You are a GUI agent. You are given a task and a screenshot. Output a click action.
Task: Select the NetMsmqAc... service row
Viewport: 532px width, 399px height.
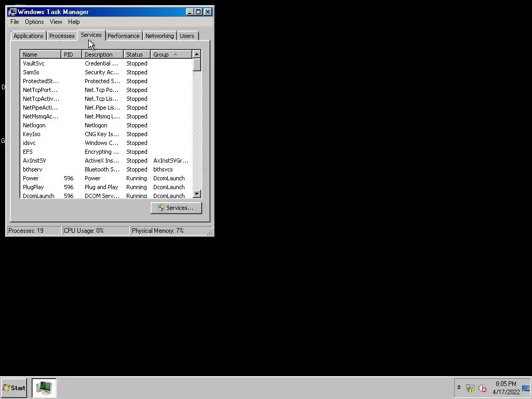point(106,116)
